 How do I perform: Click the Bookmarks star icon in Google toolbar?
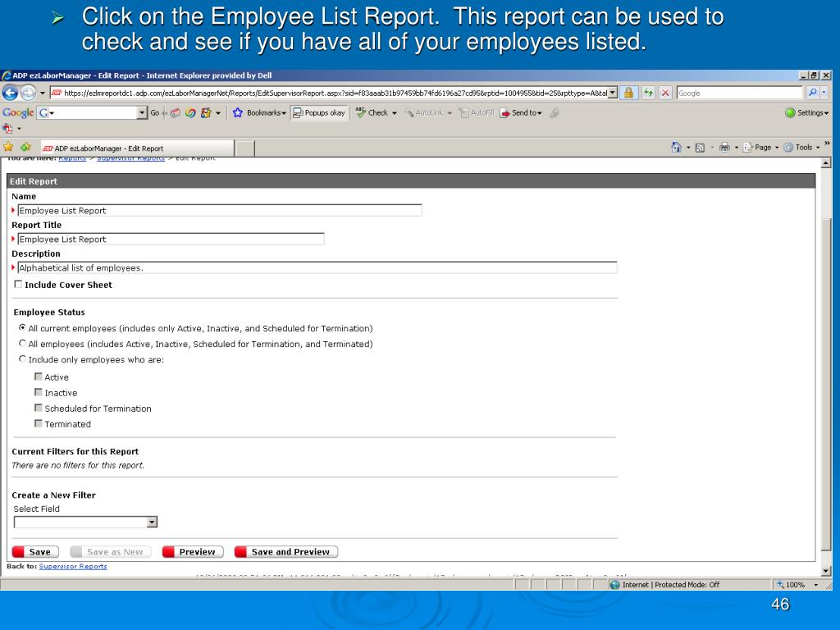238,112
